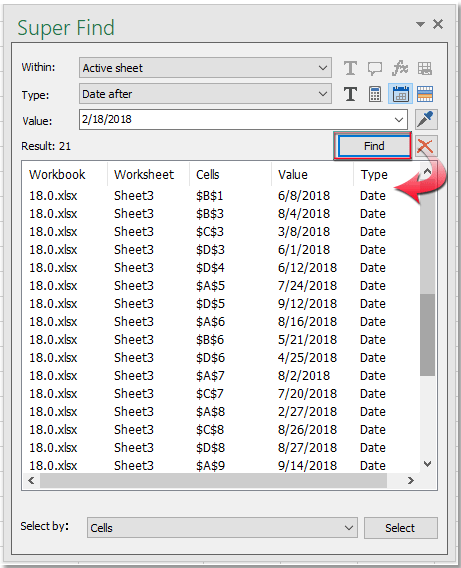Viewport: 461px width, 568px height.
Task: Select the result row for cell $D$4
Action: 221,268
